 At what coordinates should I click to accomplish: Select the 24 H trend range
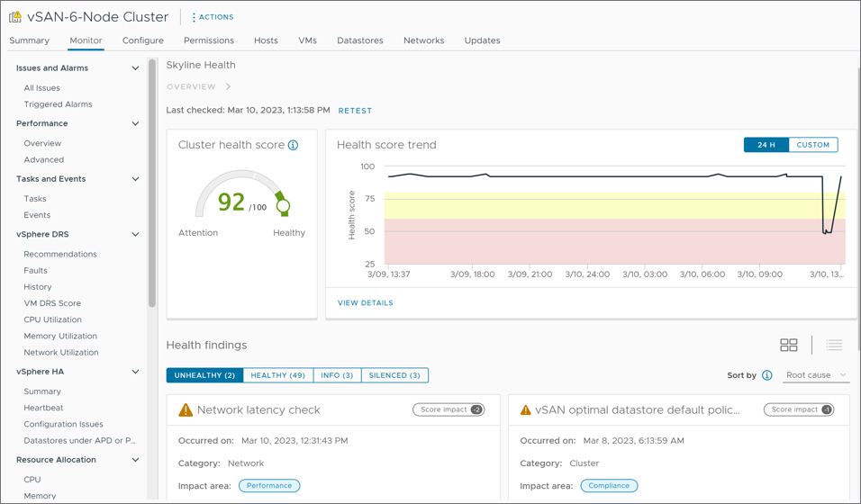[x=766, y=145]
